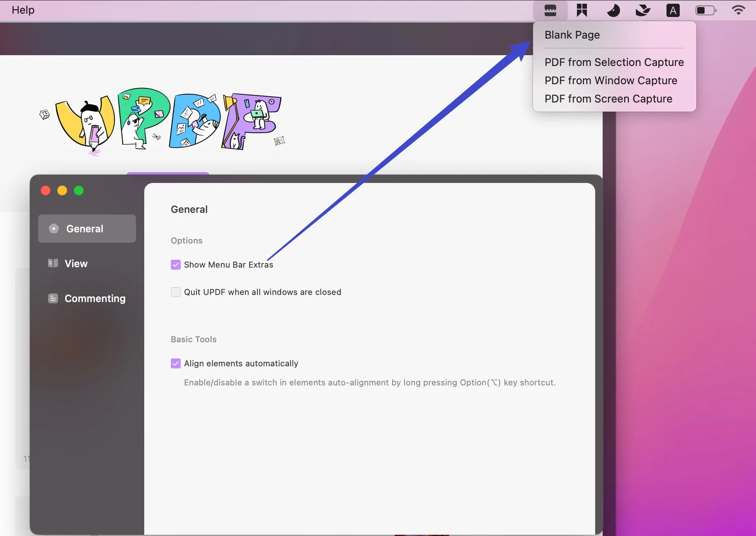The image size is (756, 536).
Task: Click the Commenting sidebar icon
Action: pyautogui.click(x=53, y=298)
